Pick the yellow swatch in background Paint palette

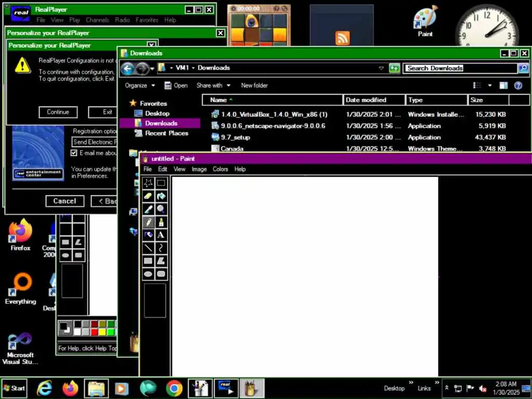click(x=102, y=332)
